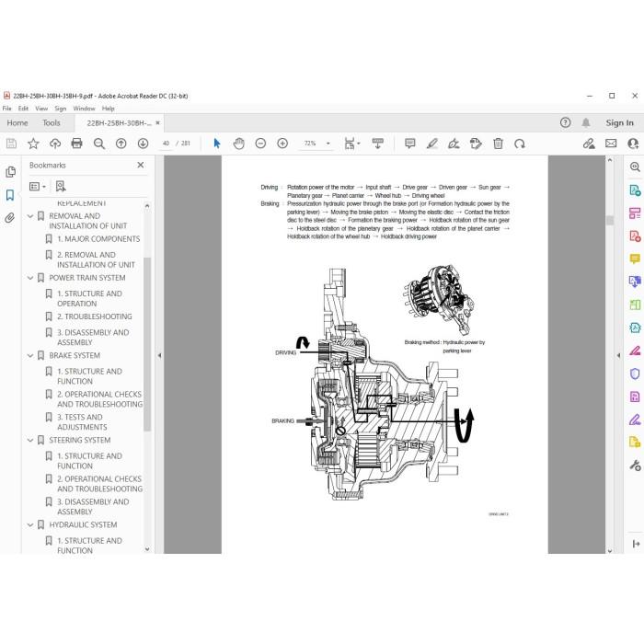Image resolution: width=644 pixels, height=644 pixels.
Task: Close the Bookmarks panel
Action: 141,165
